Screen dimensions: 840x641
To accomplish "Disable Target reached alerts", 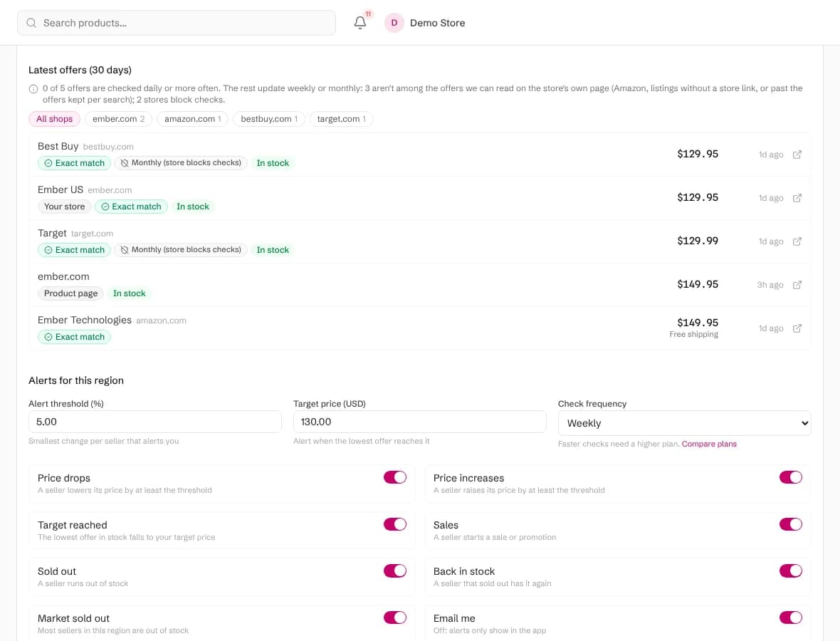I will click(x=395, y=524).
